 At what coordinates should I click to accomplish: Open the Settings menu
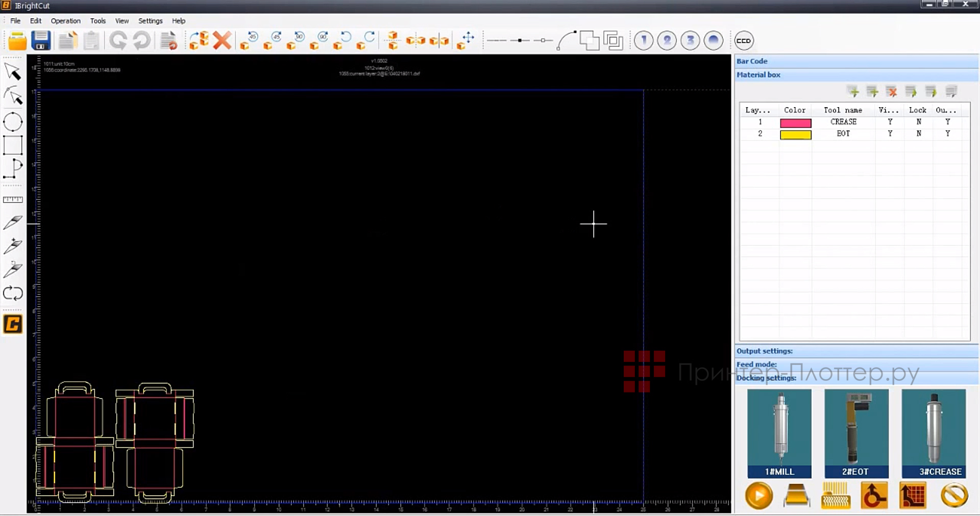150,21
